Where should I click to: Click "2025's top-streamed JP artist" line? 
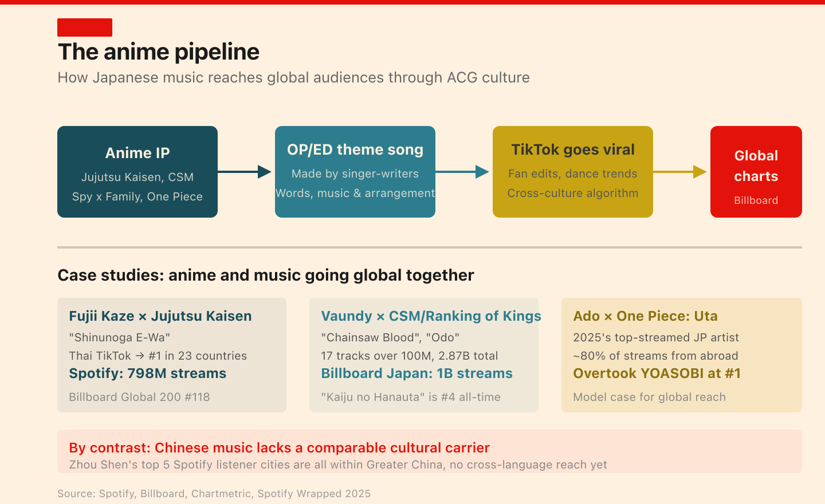click(x=656, y=337)
